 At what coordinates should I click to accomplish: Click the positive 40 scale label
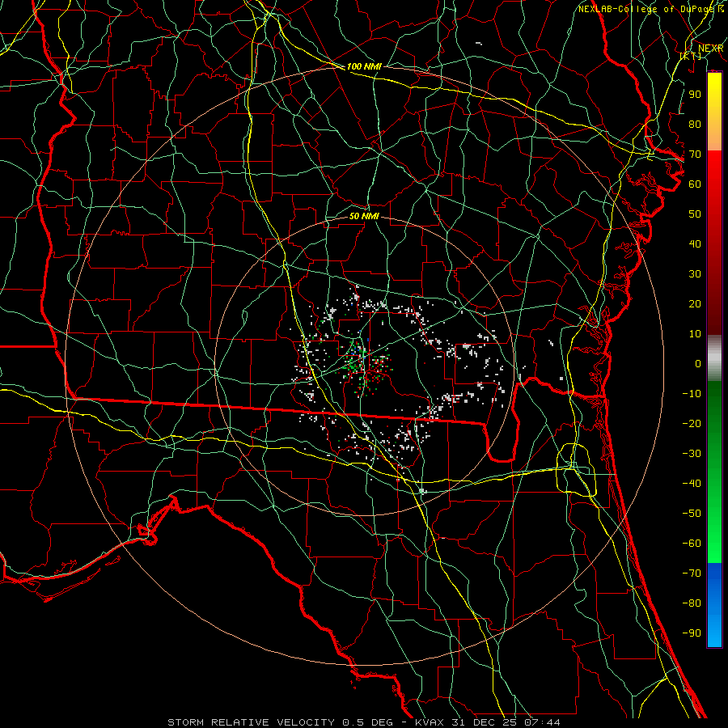pyautogui.click(x=695, y=244)
